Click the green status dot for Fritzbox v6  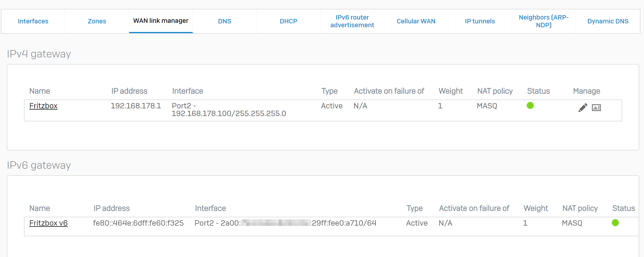click(615, 223)
